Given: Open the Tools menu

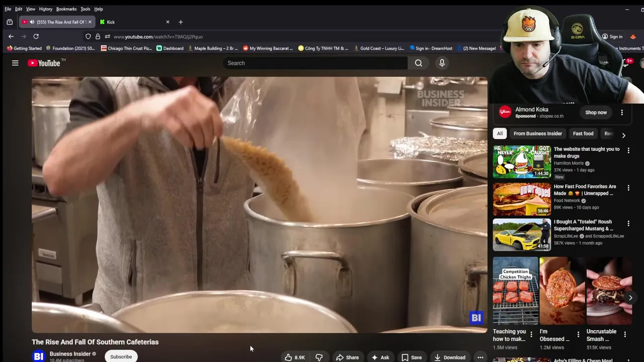Looking at the screenshot, I should click(86, 9).
